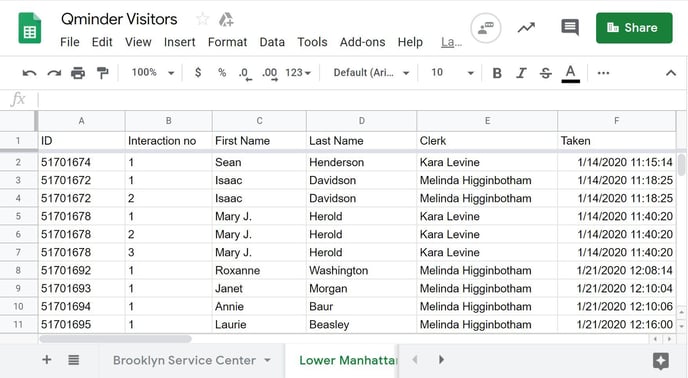The width and height of the screenshot is (688, 378).
Task: Click the horizontal scrollbar thumb
Action: [x=115, y=338]
